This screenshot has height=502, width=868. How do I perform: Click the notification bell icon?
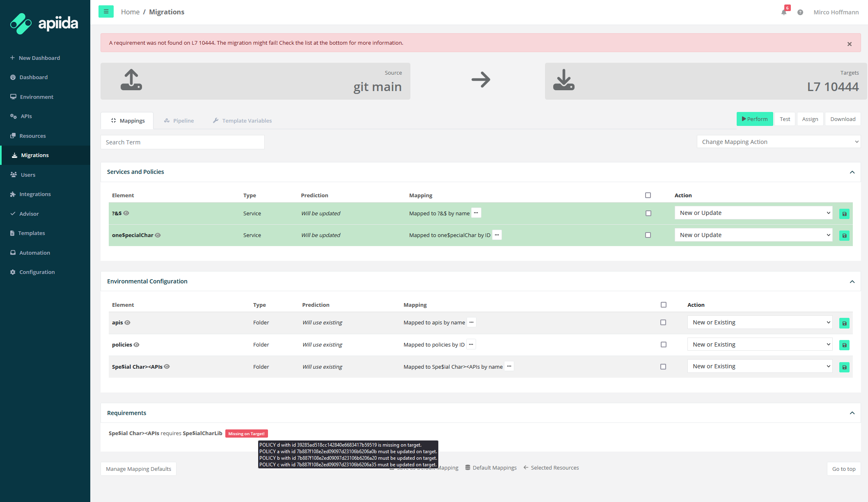pos(784,12)
